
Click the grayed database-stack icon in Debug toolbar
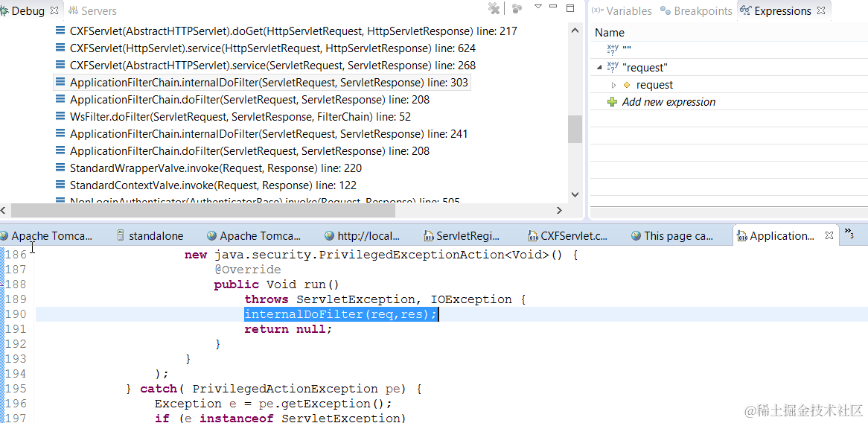click(517, 8)
